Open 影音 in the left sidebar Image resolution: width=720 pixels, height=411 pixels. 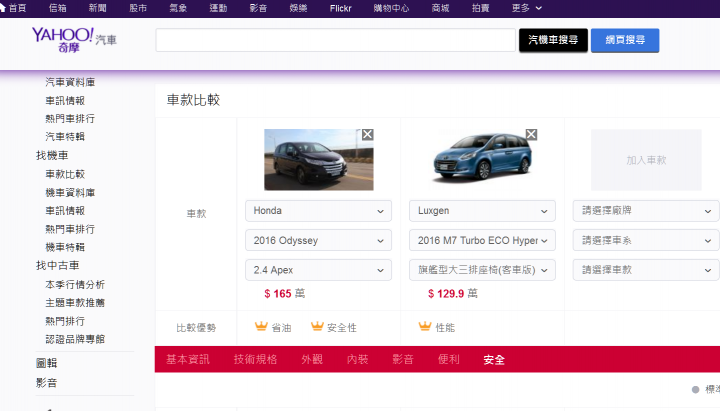click(x=46, y=383)
